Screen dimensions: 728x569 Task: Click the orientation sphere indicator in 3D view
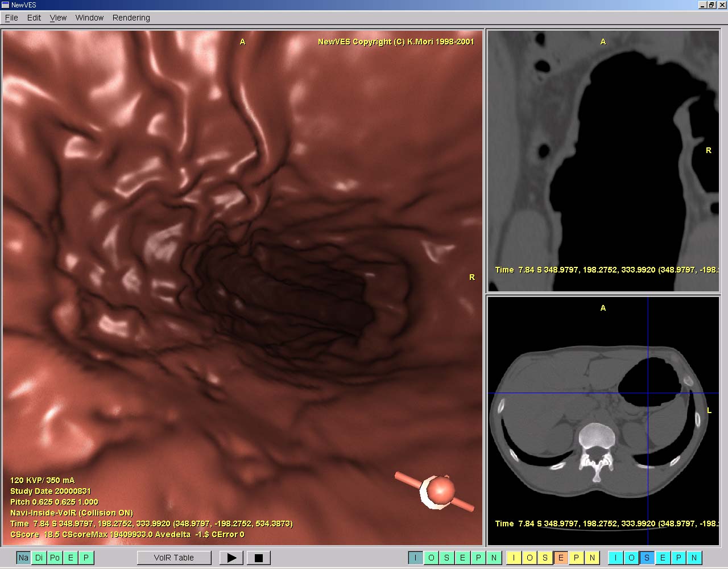tap(440, 489)
